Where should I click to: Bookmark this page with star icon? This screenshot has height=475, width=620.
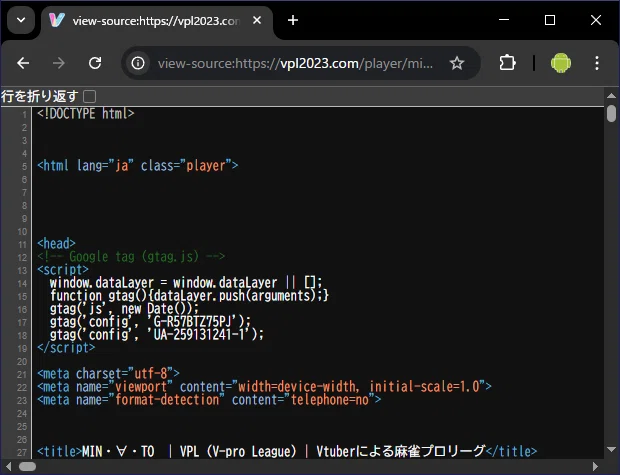click(457, 63)
